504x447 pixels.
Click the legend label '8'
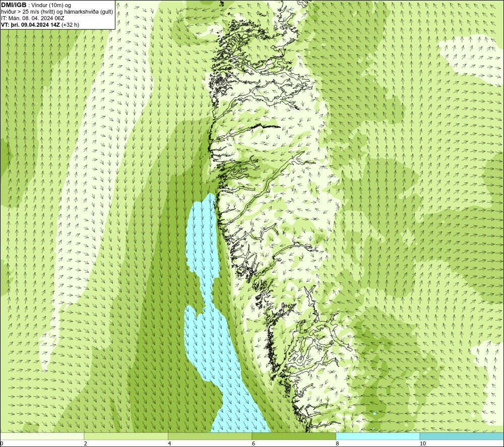tap(338, 444)
